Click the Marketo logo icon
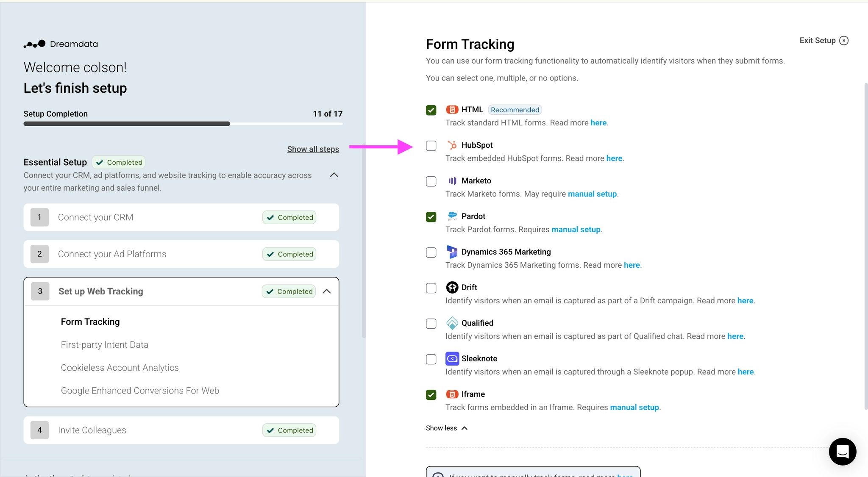 pos(452,181)
